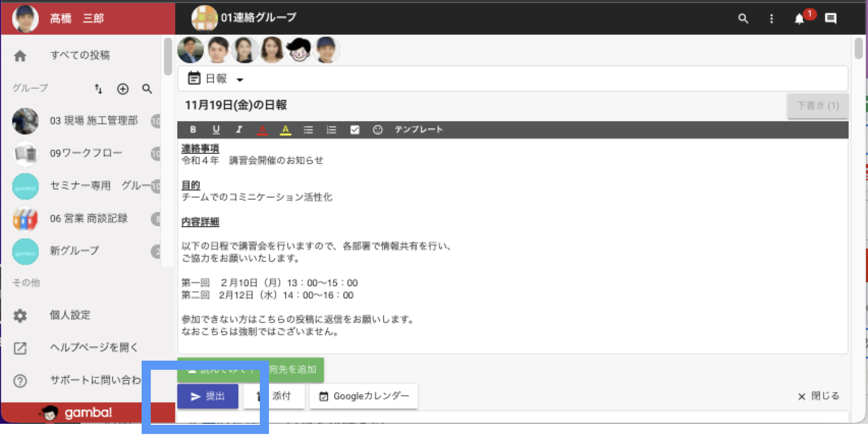This screenshot has height=435, width=868.
Task: Choose red text color
Action: (262, 130)
